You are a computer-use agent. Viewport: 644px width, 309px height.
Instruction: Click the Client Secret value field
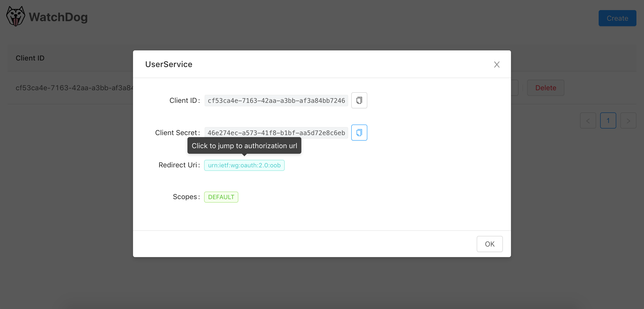tap(276, 133)
